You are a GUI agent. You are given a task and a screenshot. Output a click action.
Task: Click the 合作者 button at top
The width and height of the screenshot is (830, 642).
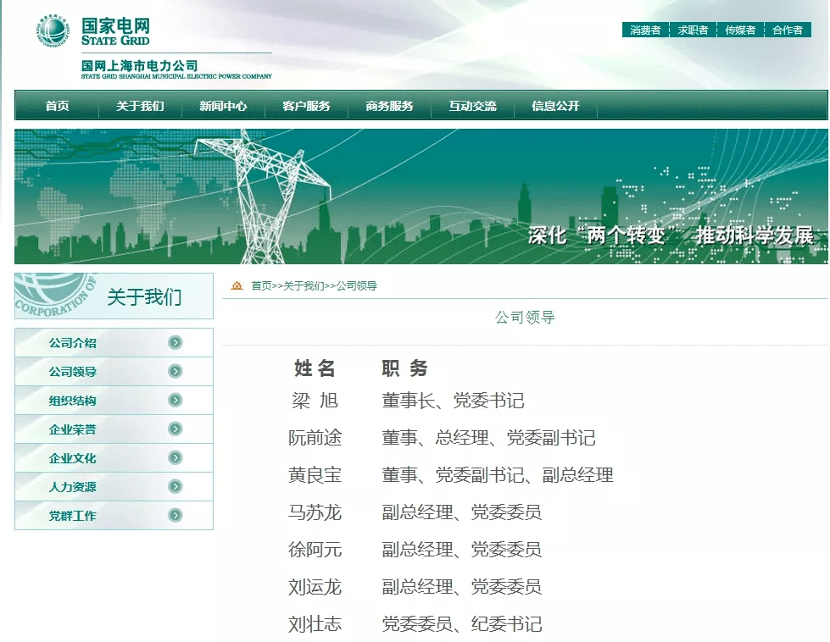pyautogui.click(x=787, y=30)
